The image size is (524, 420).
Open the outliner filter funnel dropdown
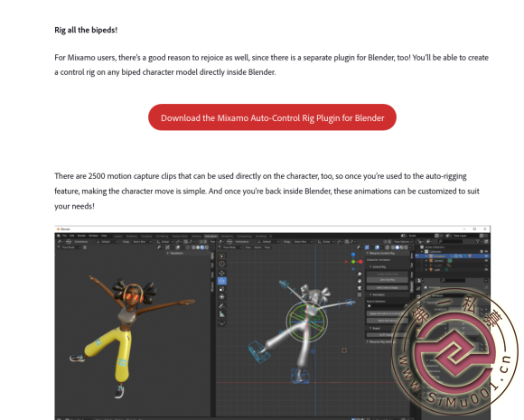pos(479,241)
